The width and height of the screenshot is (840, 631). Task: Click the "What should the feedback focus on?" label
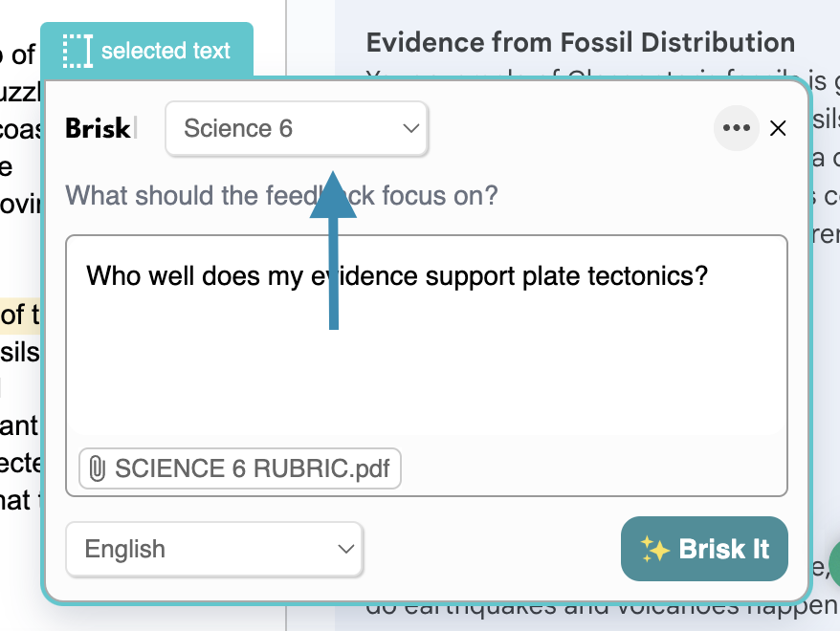(x=281, y=196)
